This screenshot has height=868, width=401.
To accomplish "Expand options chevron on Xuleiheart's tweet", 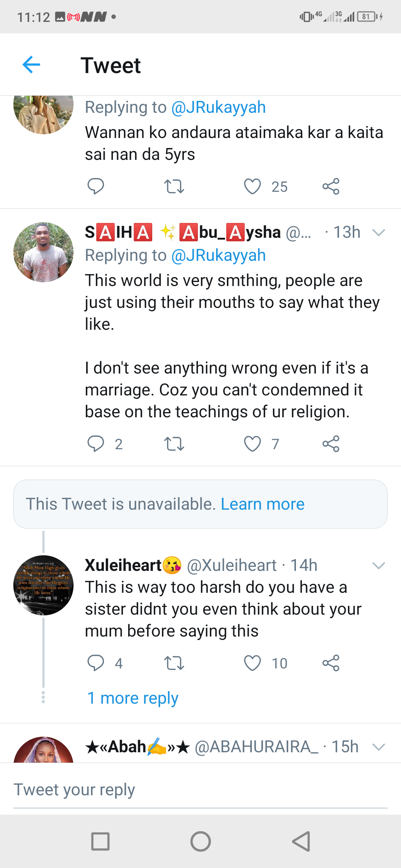I will [x=378, y=565].
